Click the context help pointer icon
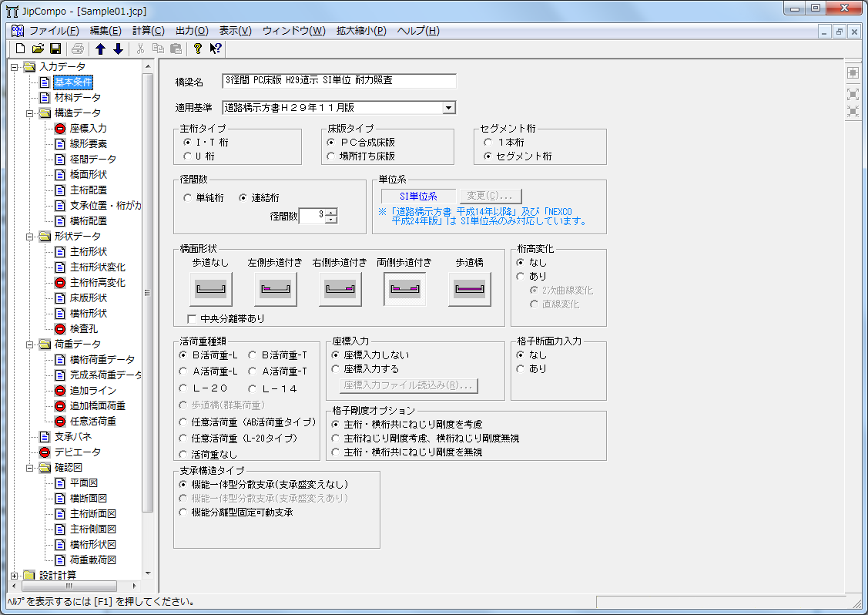 [x=216, y=49]
